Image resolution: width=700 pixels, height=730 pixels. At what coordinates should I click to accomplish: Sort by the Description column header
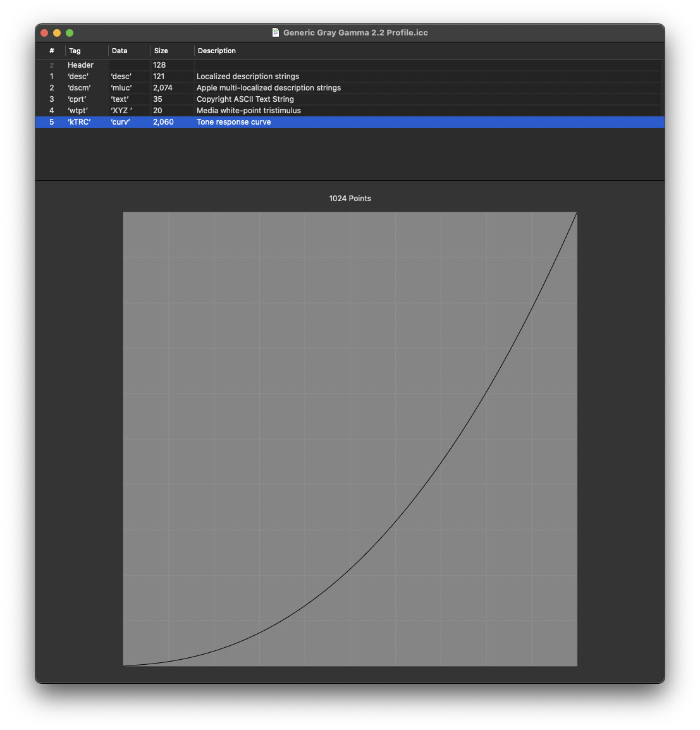click(429, 51)
